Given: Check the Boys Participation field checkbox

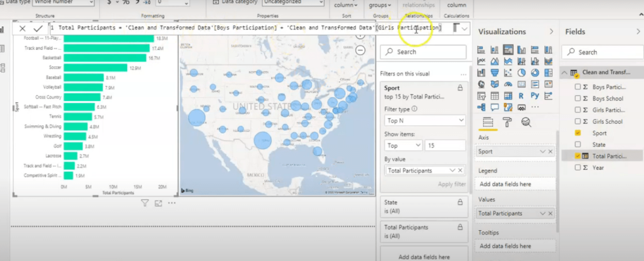Looking at the screenshot, I should pos(577,86).
